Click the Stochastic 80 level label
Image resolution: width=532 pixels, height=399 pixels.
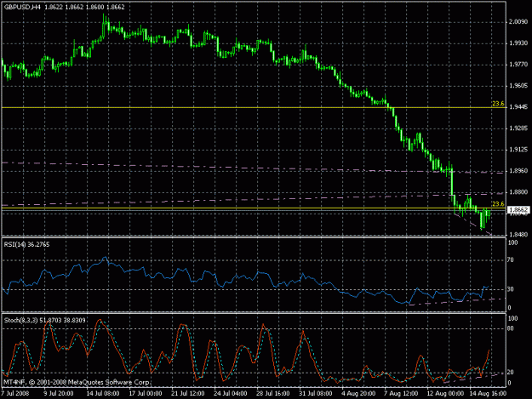coord(511,328)
